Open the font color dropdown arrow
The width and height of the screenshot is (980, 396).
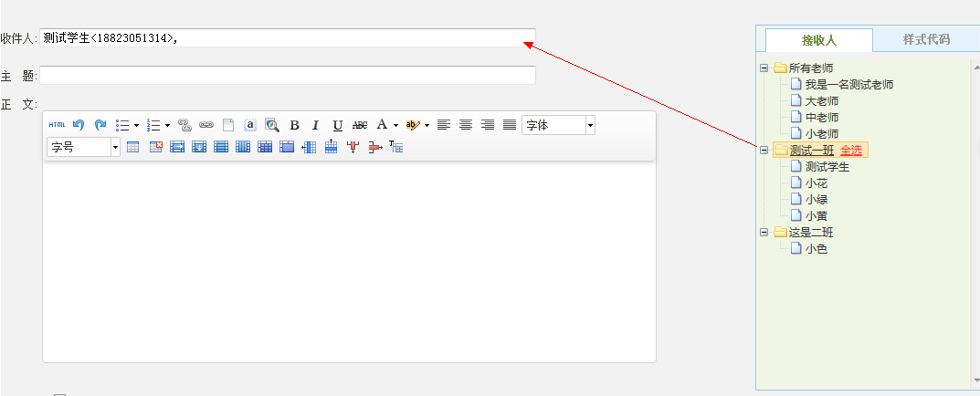[x=395, y=125]
